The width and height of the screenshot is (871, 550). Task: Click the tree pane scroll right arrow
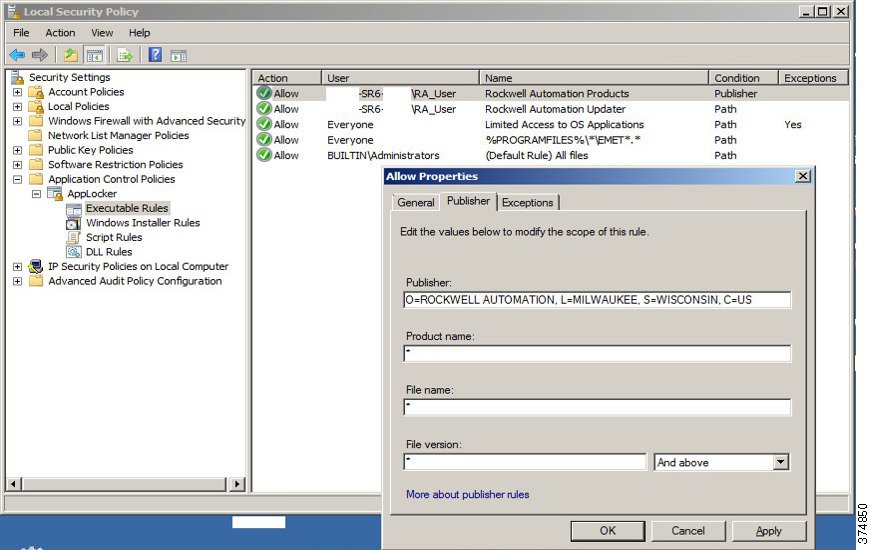(237, 484)
